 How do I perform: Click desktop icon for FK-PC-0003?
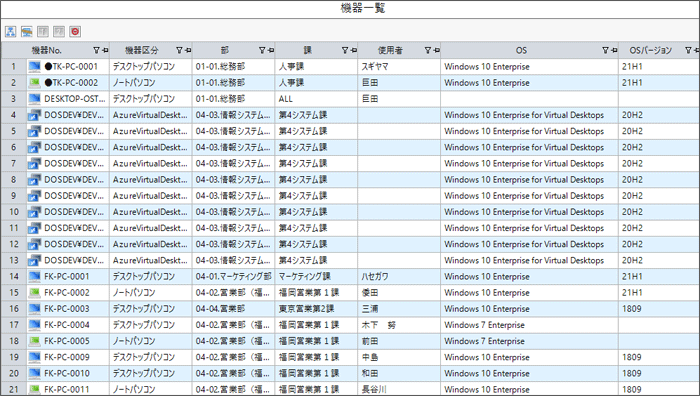click(x=34, y=308)
